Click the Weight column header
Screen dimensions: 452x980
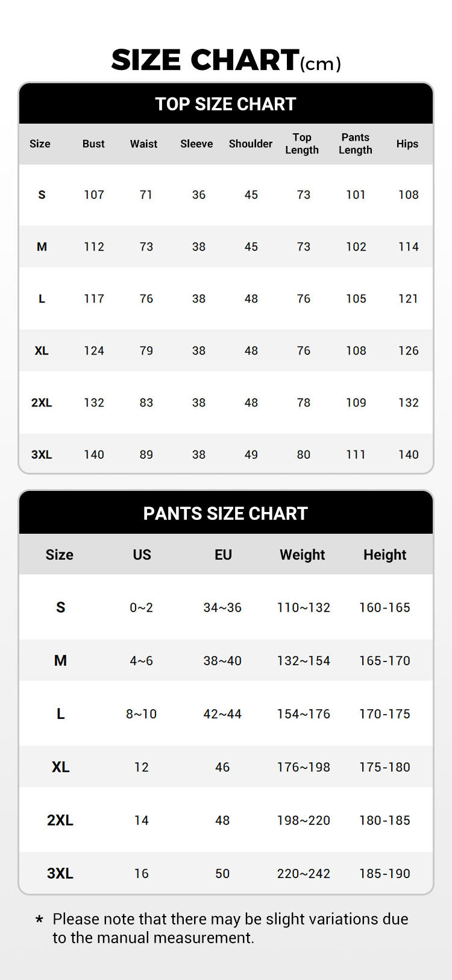click(302, 555)
